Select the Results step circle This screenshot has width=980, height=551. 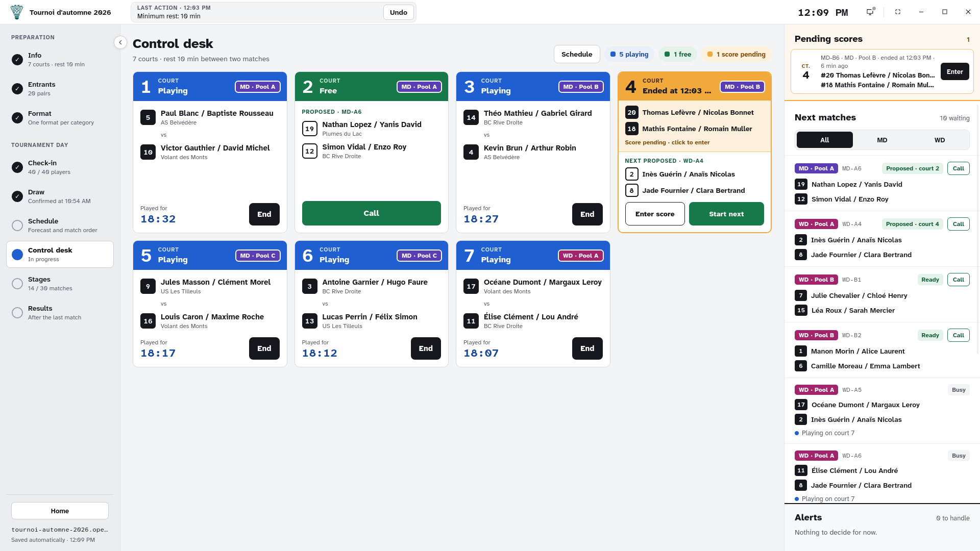click(17, 313)
